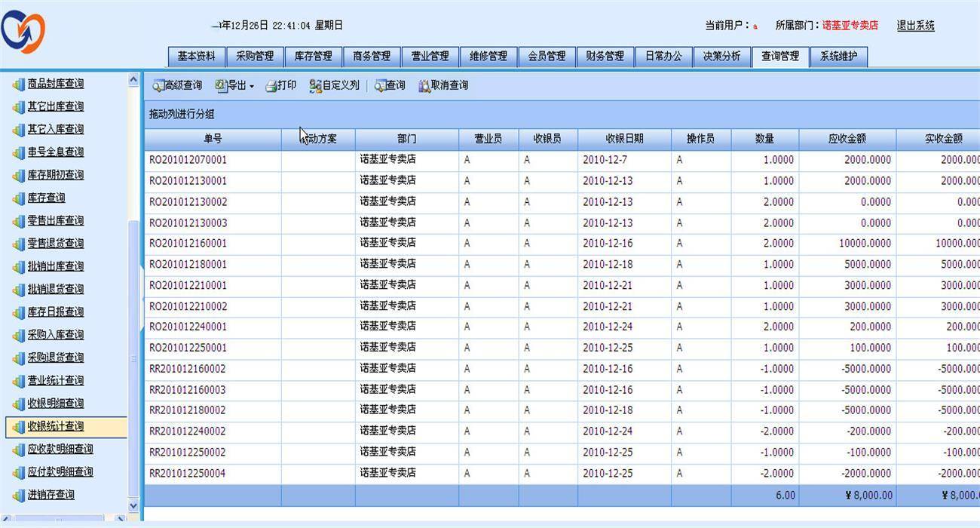The width and height of the screenshot is (980, 528).
Task: Click the 导出 export icon
Action: 221,86
